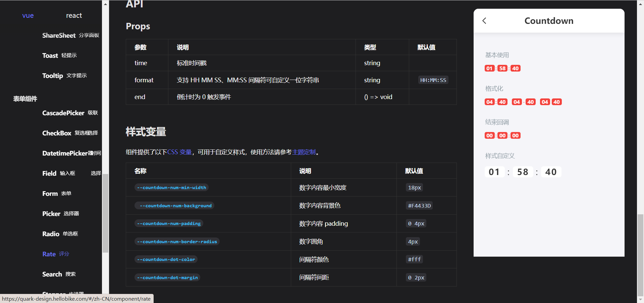Select the CheckBox component entry
This screenshot has width=644, height=303.
57,133
